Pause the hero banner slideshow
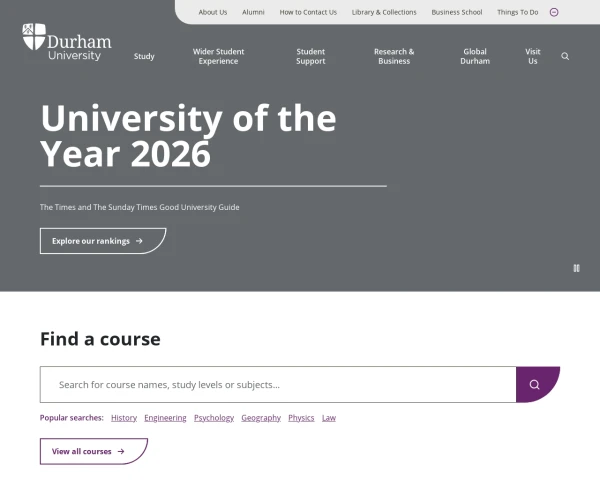The image size is (600, 480). [x=576, y=268]
